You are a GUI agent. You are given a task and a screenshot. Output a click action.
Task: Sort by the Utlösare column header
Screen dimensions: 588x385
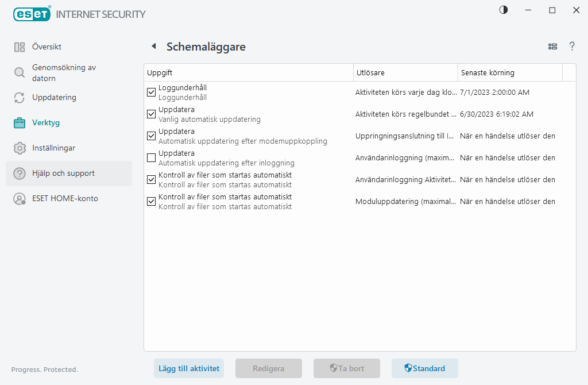tap(405, 73)
